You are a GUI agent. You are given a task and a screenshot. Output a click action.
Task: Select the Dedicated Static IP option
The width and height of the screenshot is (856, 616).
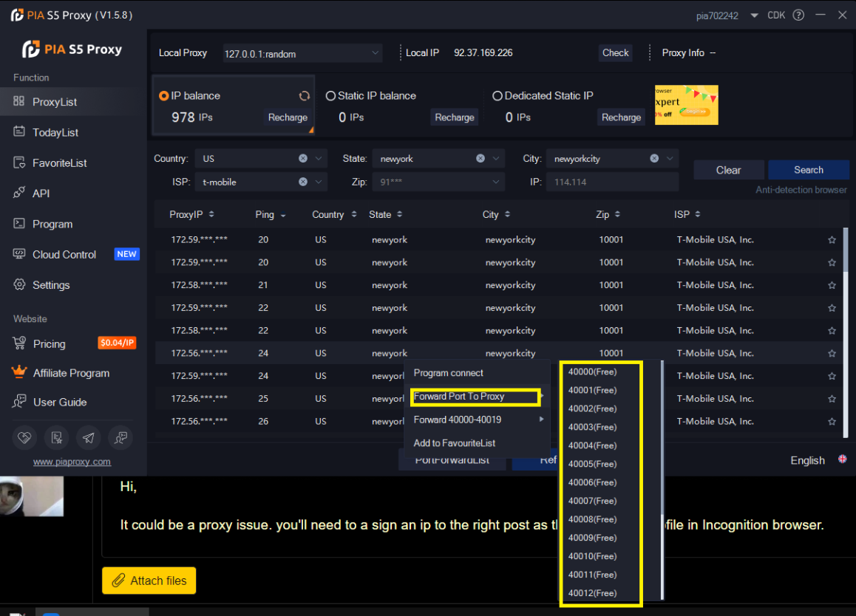click(497, 96)
